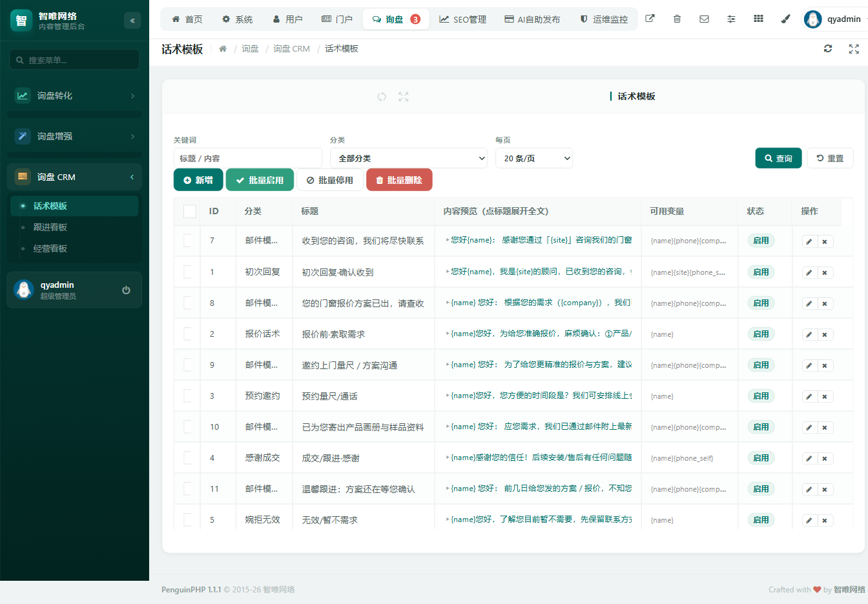
Task: Click the home icon in the breadcrumb
Action: point(223,49)
